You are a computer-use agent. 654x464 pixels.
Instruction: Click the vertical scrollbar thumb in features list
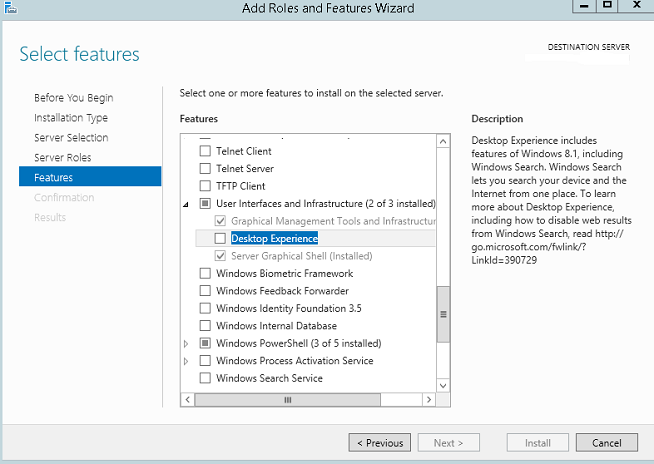(443, 314)
